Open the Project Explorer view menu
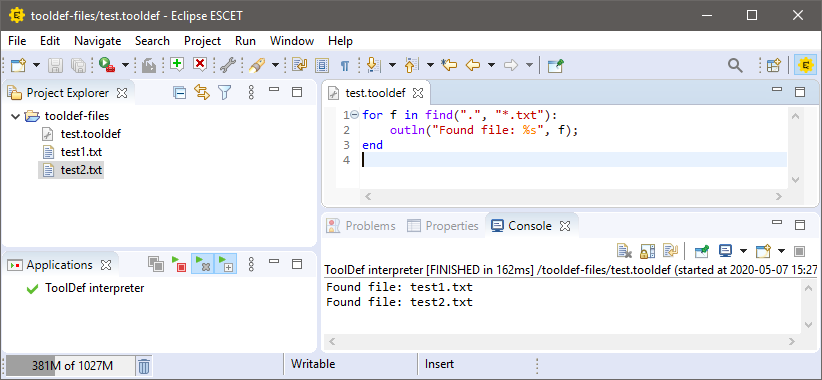Viewport: 822px width, 380px height. 251,93
